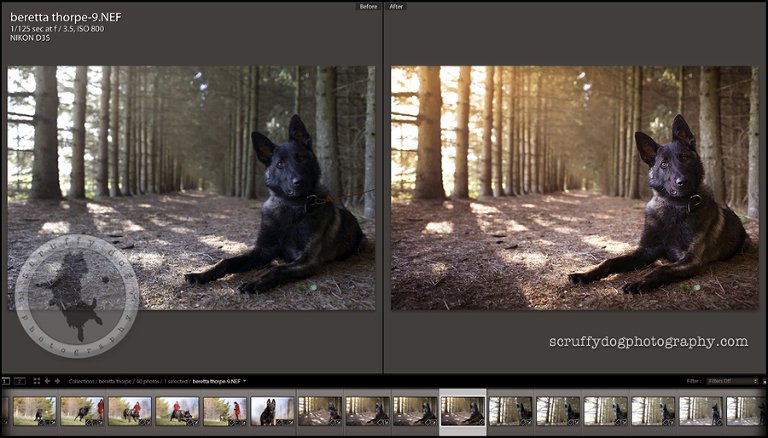The image size is (768, 438).
Task: Click the Before view label
Action: pyautogui.click(x=370, y=6)
